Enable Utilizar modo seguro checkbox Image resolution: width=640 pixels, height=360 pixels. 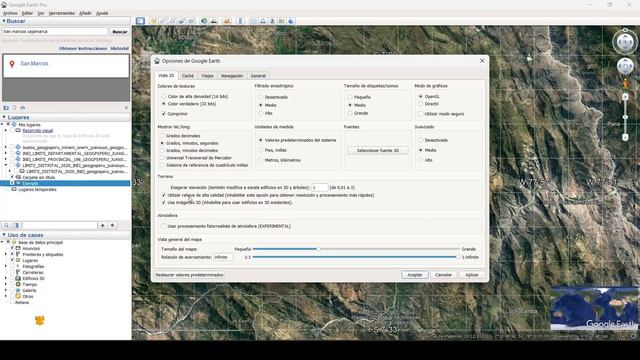click(x=420, y=114)
